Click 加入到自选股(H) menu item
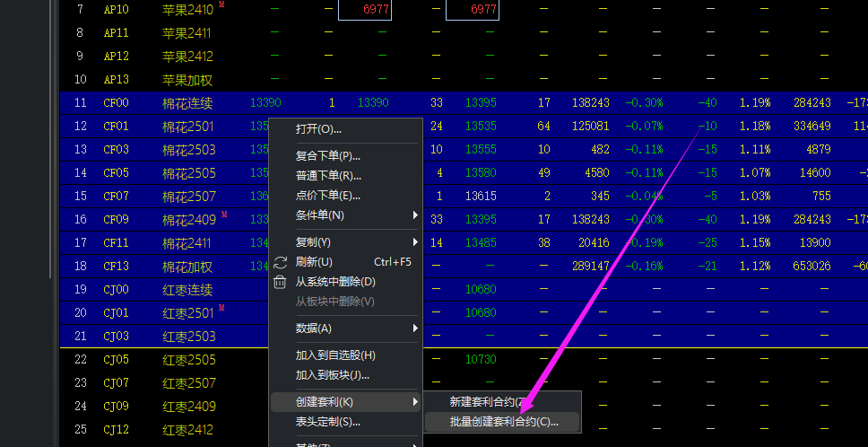 pos(335,355)
